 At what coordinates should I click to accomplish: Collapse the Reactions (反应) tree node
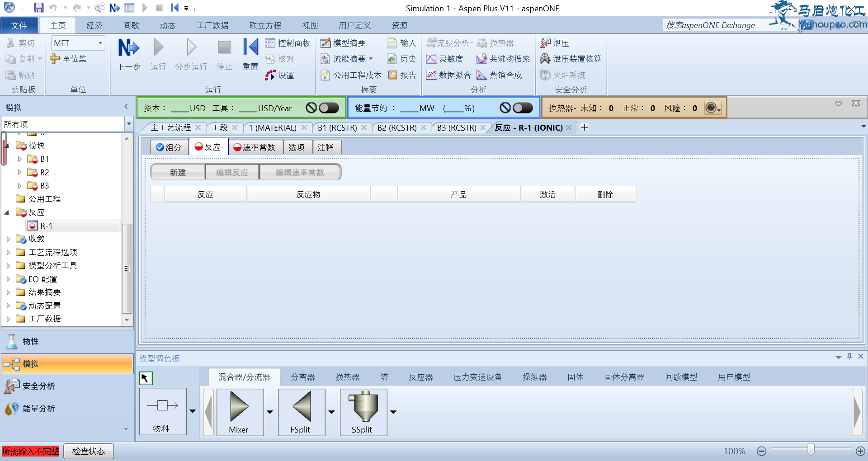tap(7, 212)
